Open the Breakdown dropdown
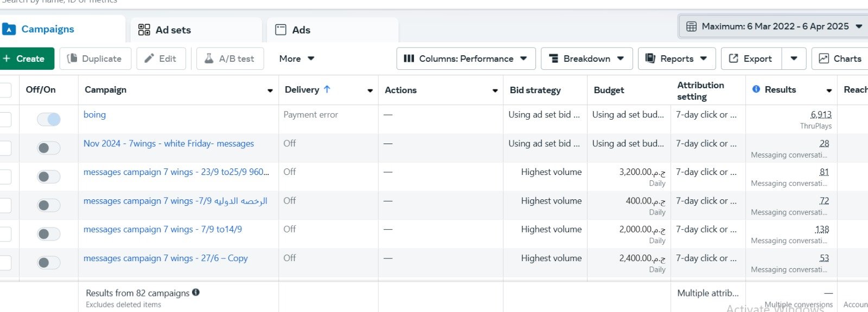Viewport: 868px width, 312px height. pyautogui.click(x=586, y=58)
